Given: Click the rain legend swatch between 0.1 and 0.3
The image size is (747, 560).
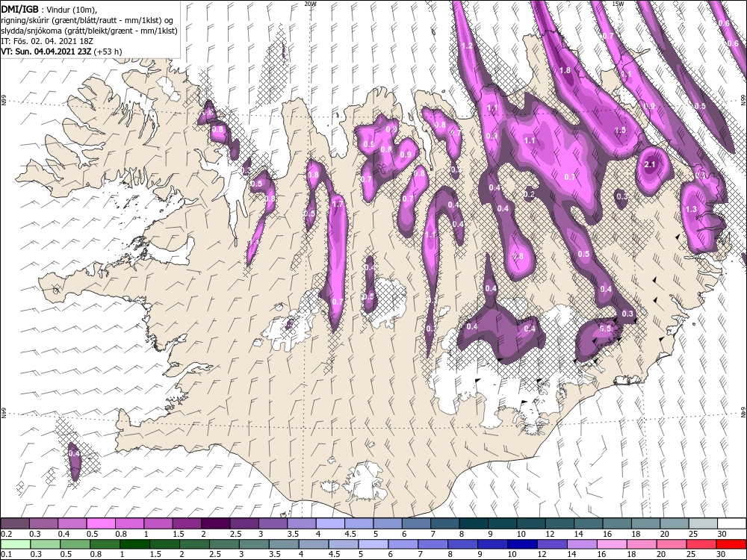Looking at the screenshot, I should coord(15,544).
